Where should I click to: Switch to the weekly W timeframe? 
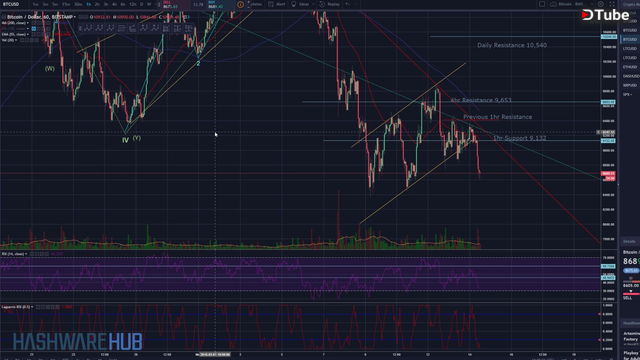[x=149, y=4]
